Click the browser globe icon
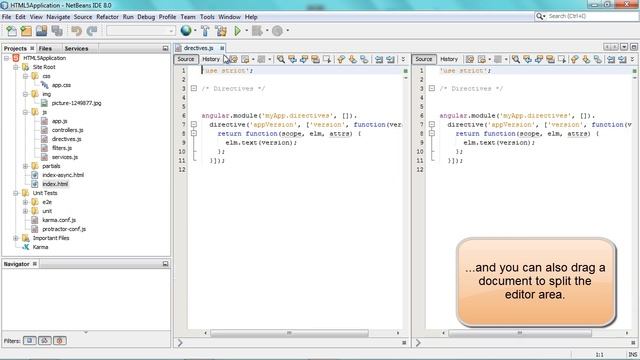Screen dimensions: 640x360 click(x=186, y=31)
